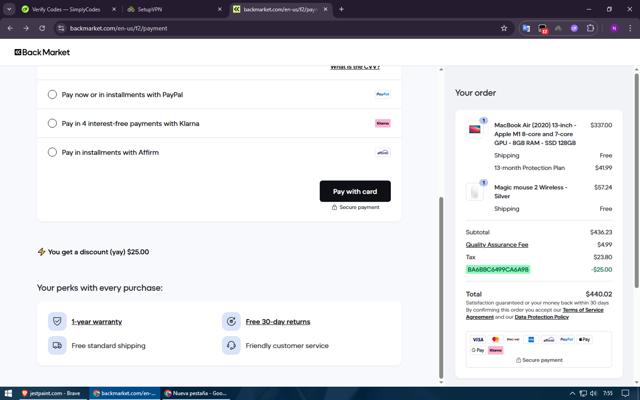Screen dimensions: 640x400
Task: Reload the current page
Action: click(x=42, y=28)
